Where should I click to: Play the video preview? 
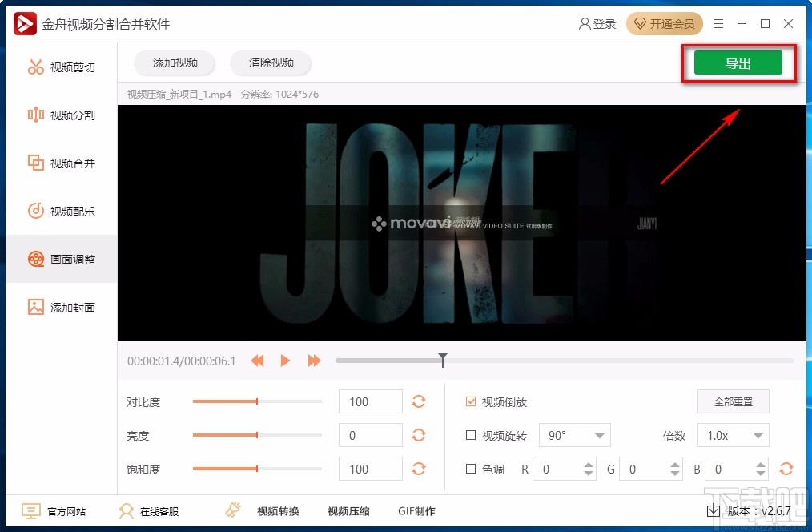point(285,361)
